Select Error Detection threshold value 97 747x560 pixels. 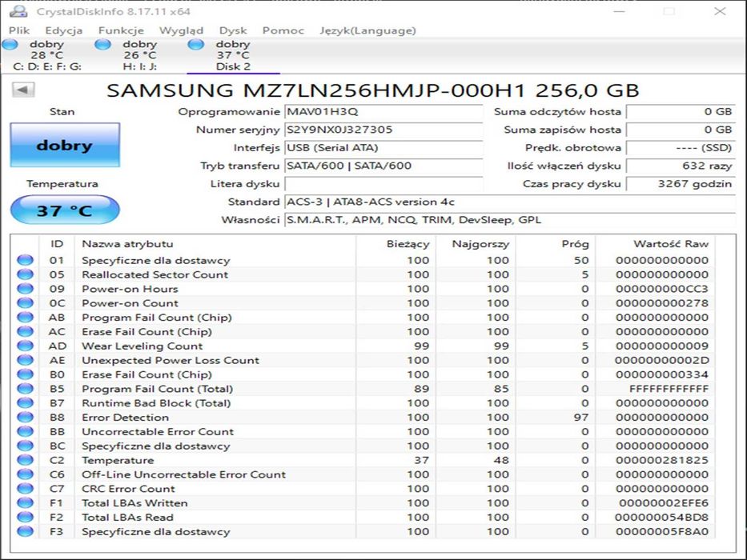click(x=580, y=418)
